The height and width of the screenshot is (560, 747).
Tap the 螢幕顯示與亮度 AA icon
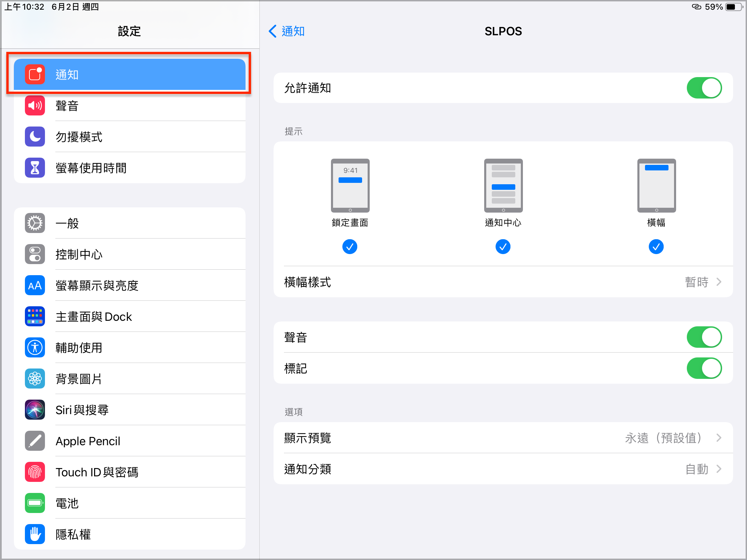tap(35, 285)
